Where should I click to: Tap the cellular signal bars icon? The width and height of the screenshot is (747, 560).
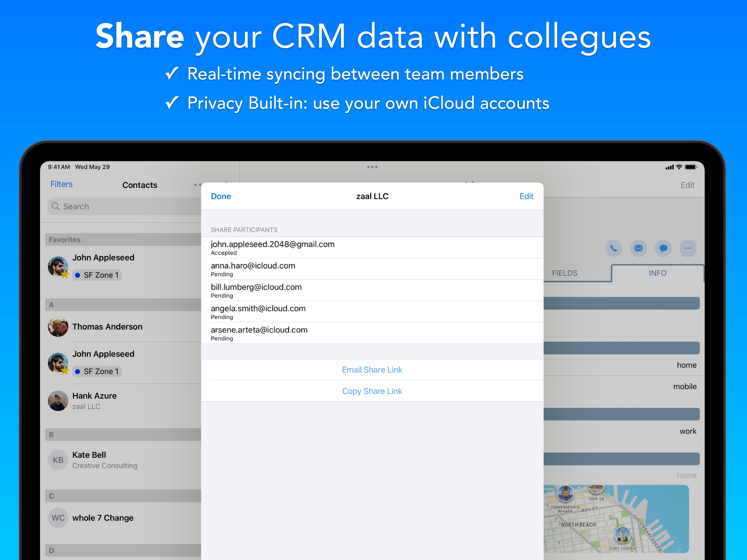(x=669, y=167)
